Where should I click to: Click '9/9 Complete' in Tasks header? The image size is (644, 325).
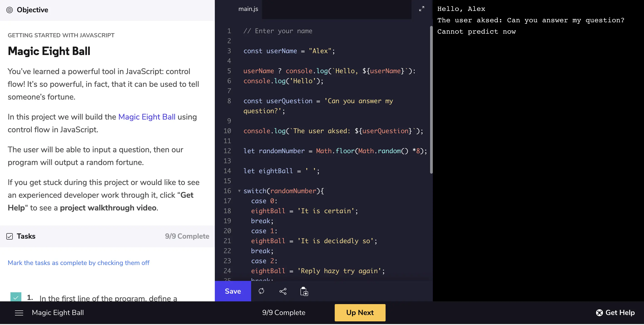point(187,236)
